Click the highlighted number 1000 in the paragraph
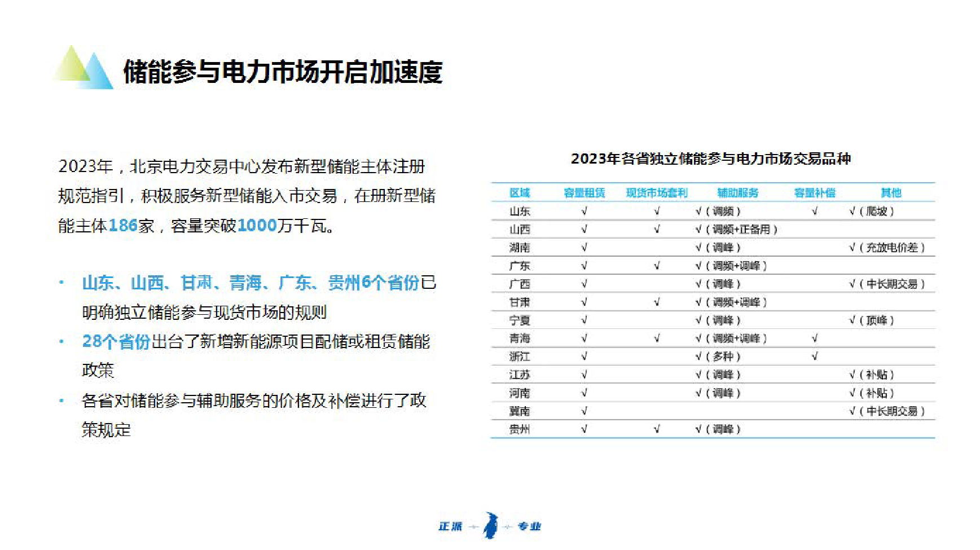The height and width of the screenshot is (550, 980). click(x=257, y=226)
